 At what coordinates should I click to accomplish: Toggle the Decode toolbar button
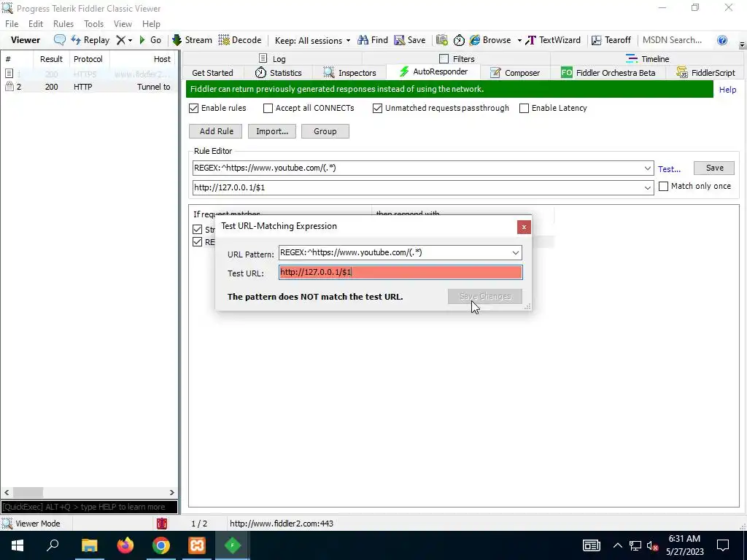(240, 40)
